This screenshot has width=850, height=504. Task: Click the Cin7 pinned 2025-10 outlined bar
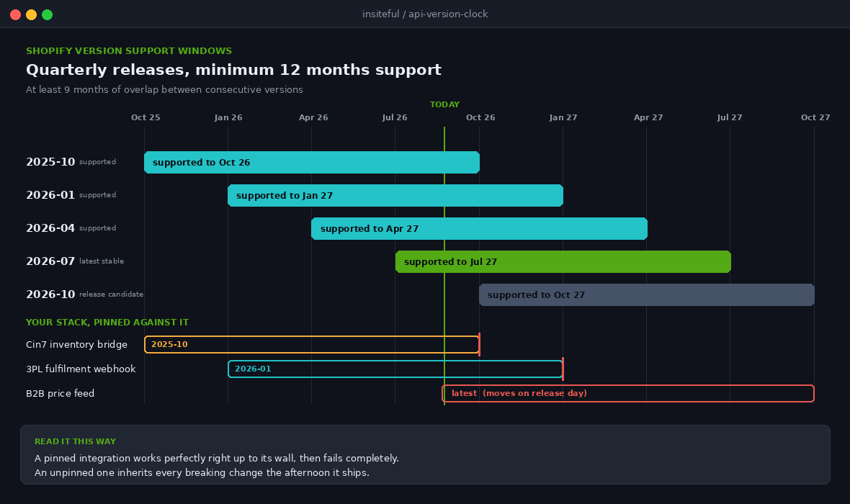click(x=312, y=345)
